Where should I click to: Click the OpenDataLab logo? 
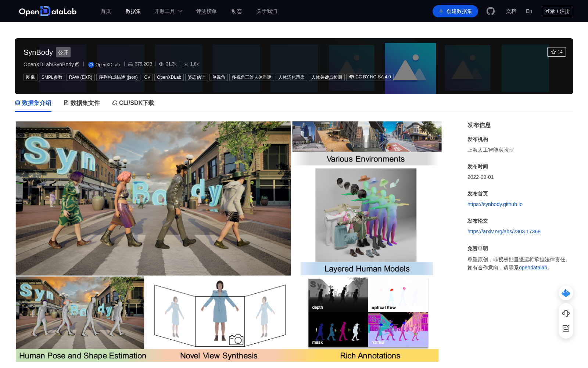coord(48,11)
